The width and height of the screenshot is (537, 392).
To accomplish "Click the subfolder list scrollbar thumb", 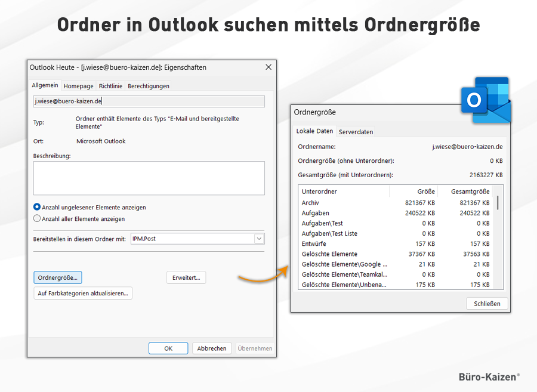I will [x=498, y=203].
